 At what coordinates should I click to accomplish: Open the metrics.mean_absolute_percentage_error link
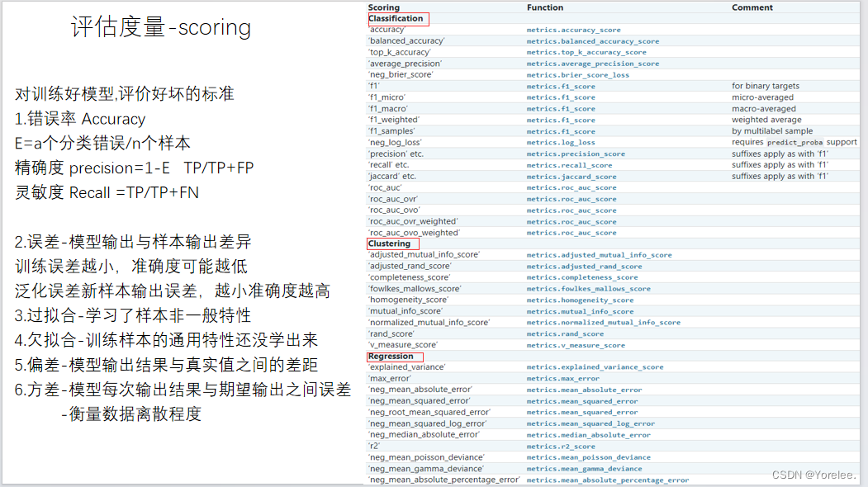click(608, 480)
